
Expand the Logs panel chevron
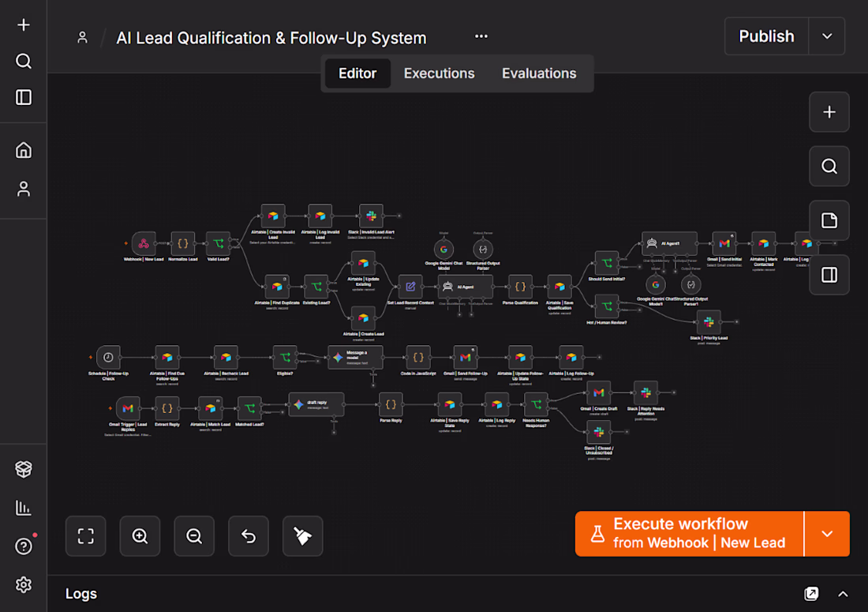click(843, 595)
